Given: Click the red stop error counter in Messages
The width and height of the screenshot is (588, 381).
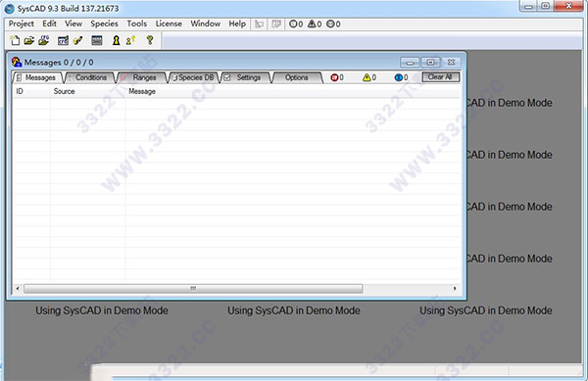Looking at the screenshot, I should 337,77.
